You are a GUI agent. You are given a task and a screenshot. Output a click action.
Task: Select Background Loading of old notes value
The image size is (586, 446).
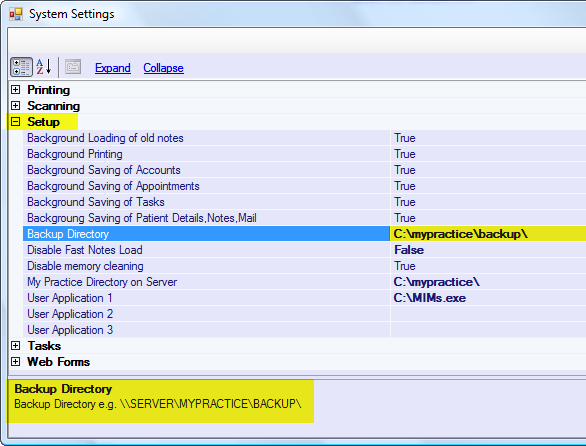488,138
